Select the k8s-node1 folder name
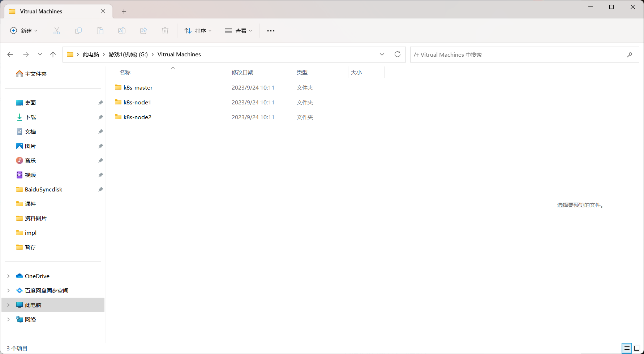The image size is (644, 354). [137, 102]
